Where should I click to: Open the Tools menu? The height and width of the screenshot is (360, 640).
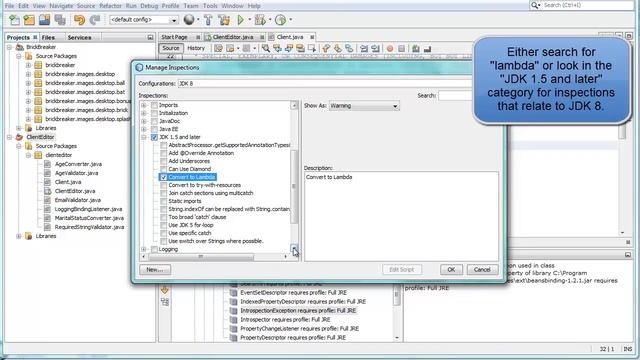point(210,6)
